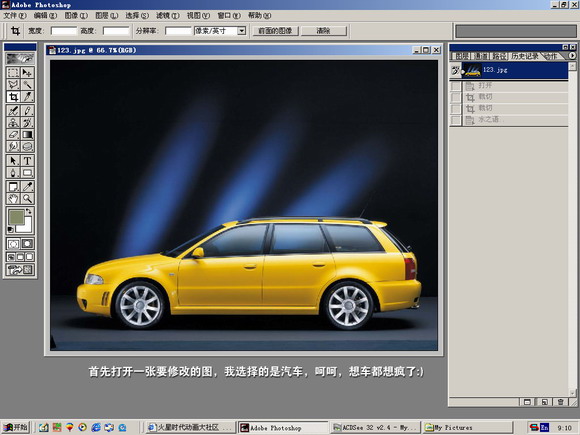The image size is (580, 435).
Task: Set history brush source for 123.jpg snapshot
Action: 456,70
